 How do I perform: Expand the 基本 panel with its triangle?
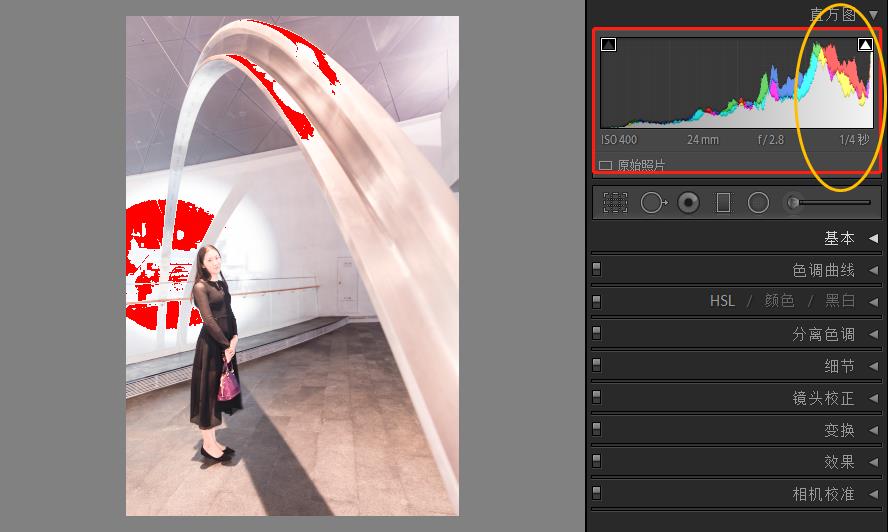tap(873, 238)
